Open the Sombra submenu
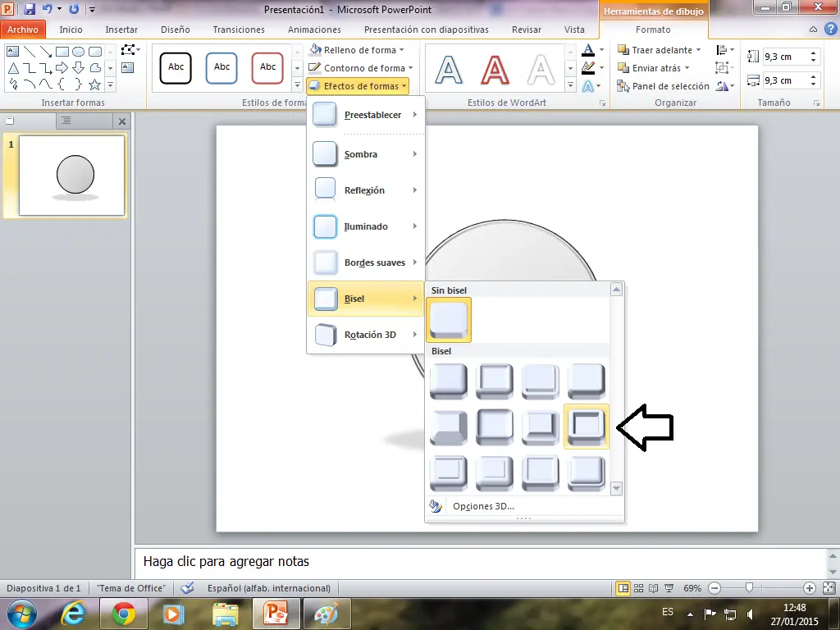 click(366, 154)
